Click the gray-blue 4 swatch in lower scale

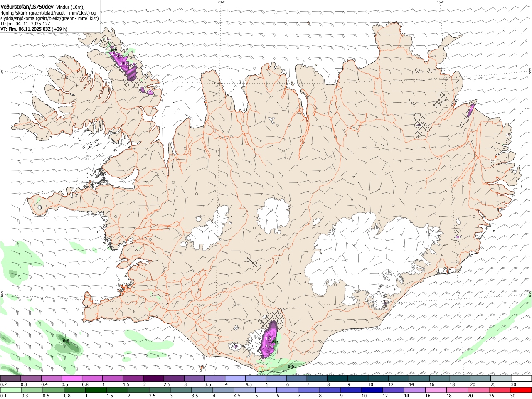coord(223,390)
